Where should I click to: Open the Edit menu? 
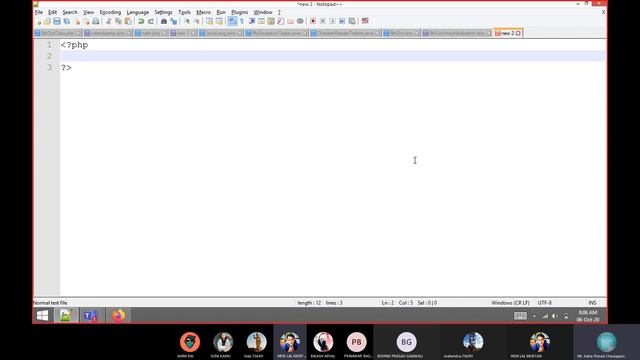coord(53,12)
